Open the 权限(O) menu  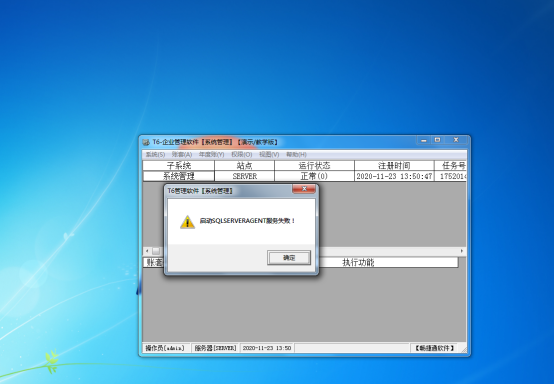(x=242, y=154)
